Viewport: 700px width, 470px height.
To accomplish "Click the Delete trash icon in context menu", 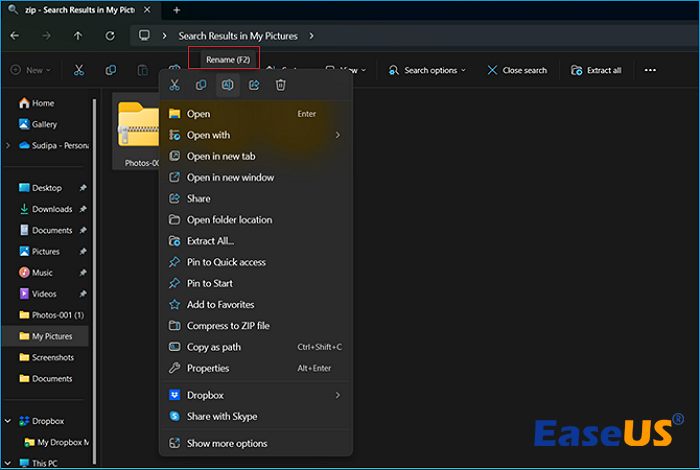I will [281, 85].
